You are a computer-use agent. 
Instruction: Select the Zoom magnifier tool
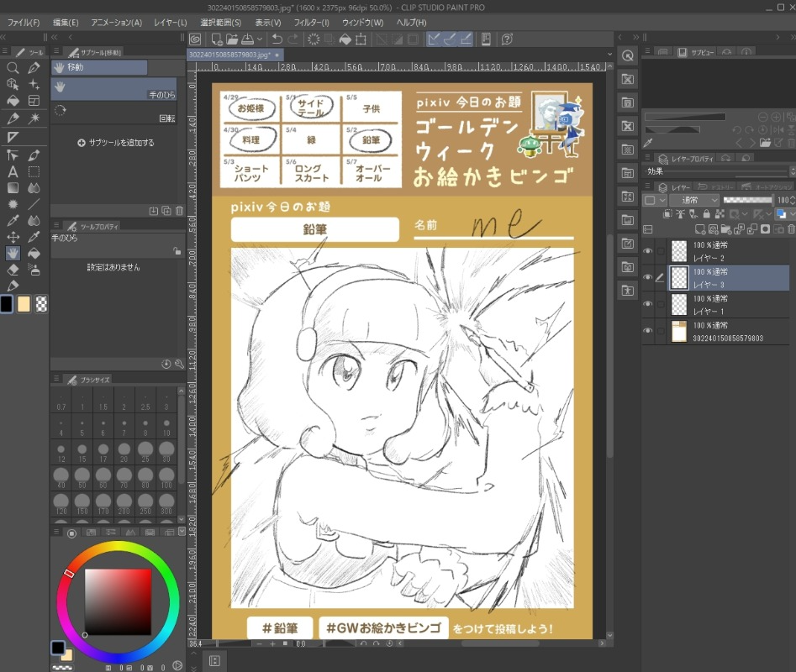[13, 68]
